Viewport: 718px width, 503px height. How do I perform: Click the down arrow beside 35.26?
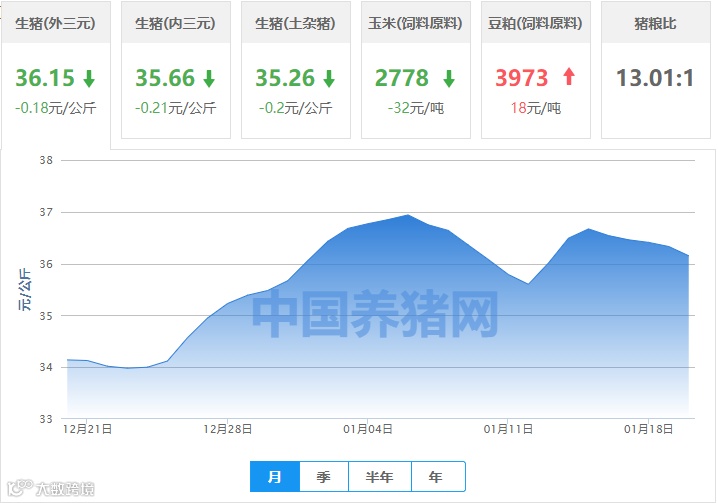[x=329, y=78]
